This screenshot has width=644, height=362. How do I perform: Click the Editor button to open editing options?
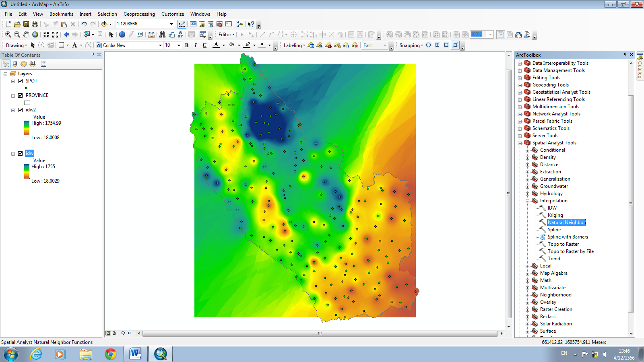[225, 35]
